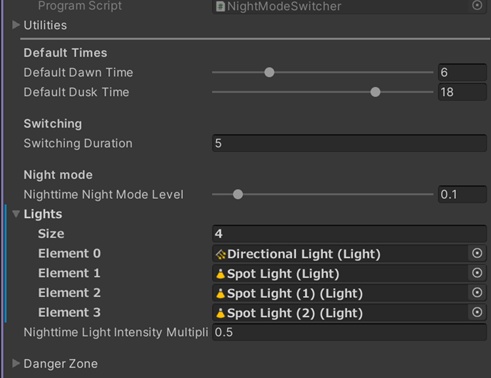Adjust the Default Dusk Time slider handle
The height and width of the screenshot is (378, 491).
pos(375,92)
